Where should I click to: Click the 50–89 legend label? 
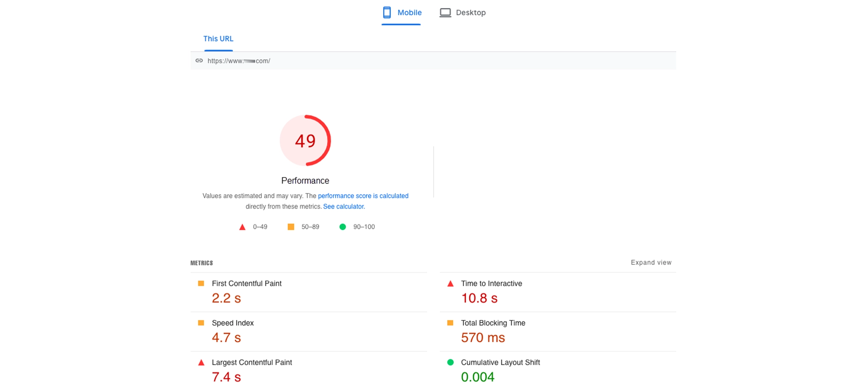tap(310, 227)
